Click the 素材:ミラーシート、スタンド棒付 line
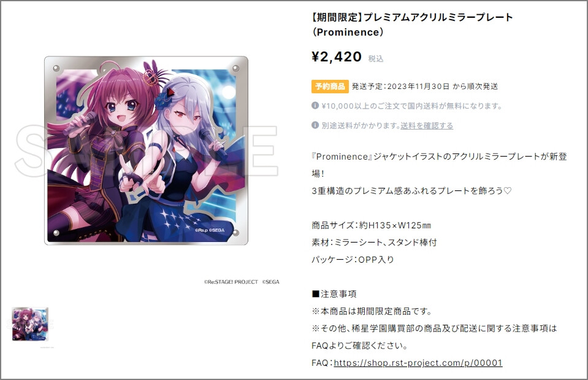588x380 pixels. tap(374, 242)
